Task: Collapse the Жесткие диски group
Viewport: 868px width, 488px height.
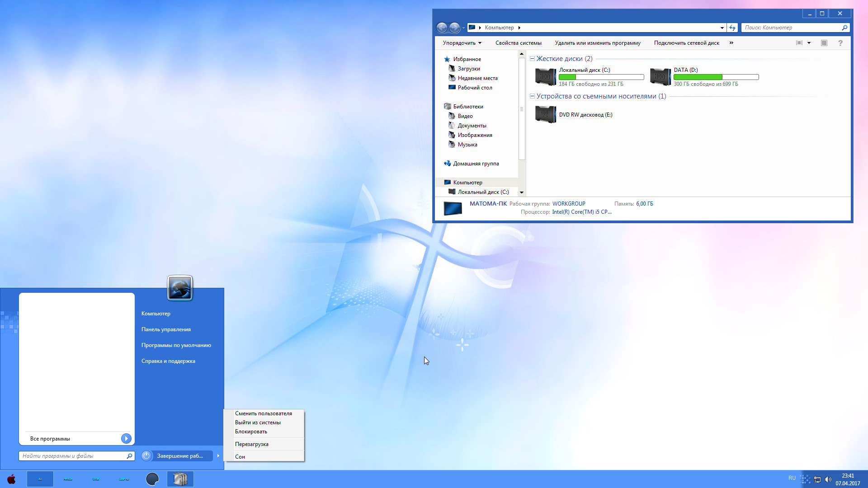Action: pos(533,59)
